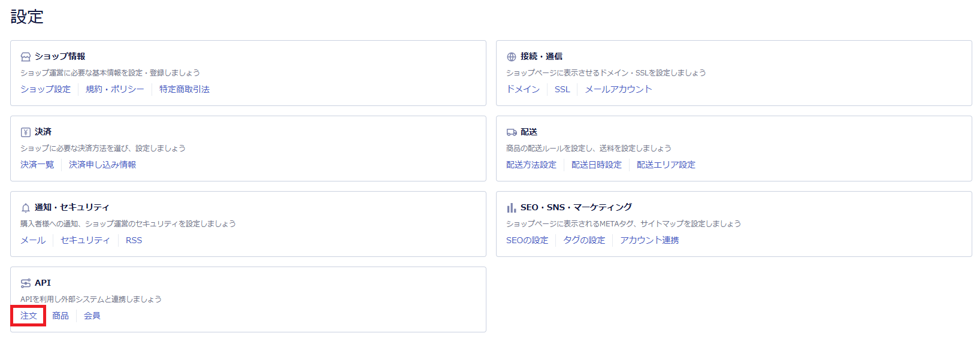Click the bar chart icon beside SEO・SNS・マーケティング

pos(511,208)
